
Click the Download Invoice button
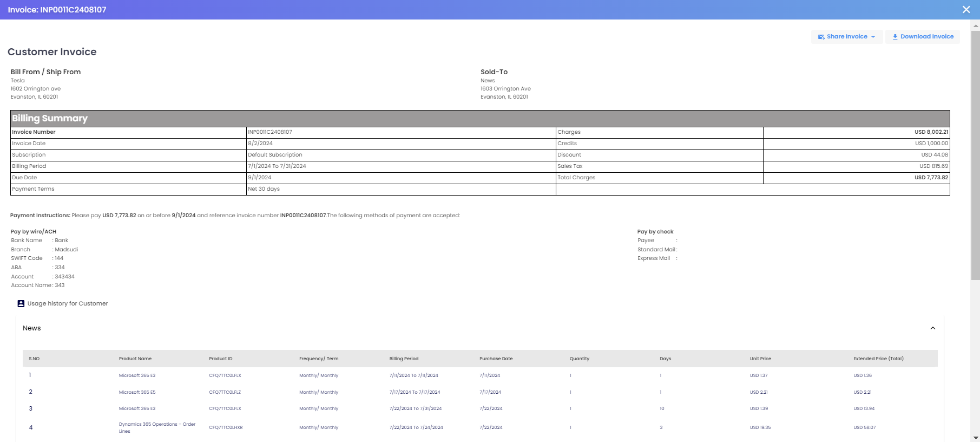[923, 37]
